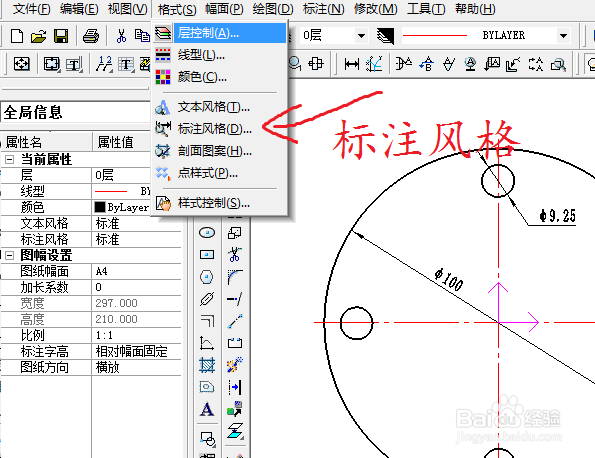Open the BYLAYER linetype dropdown arrow
The height and width of the screenshot is (458, 595).
coord(564,36)
